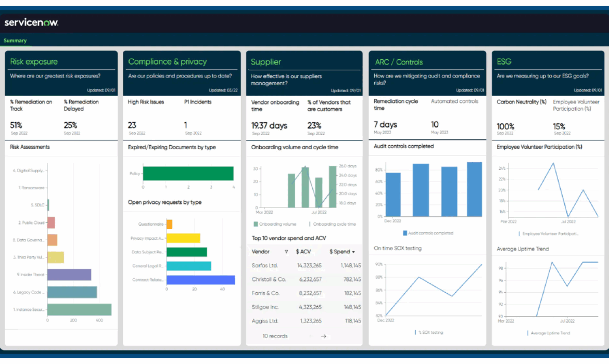The width and height of the screenshot is (609, 364).
Task: Open the Summary tab
Action: (x=15, y=41)
